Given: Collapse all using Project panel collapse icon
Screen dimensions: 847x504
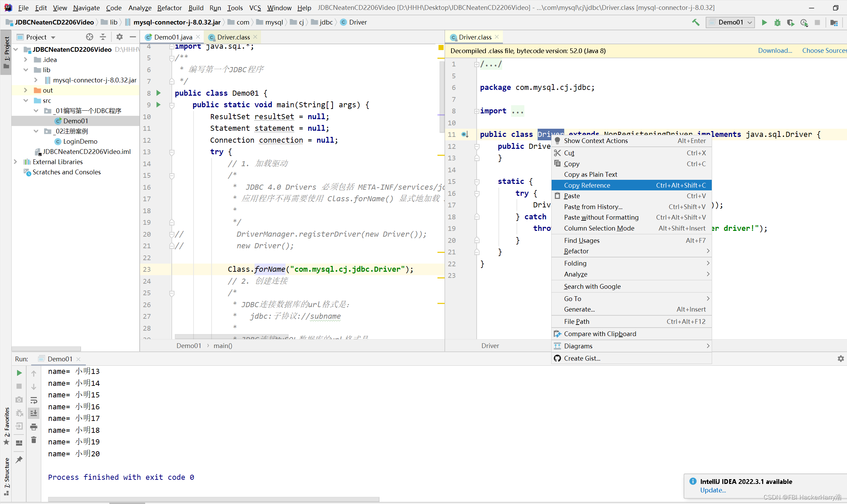Looking at the screenshot, I should (103, 37).
